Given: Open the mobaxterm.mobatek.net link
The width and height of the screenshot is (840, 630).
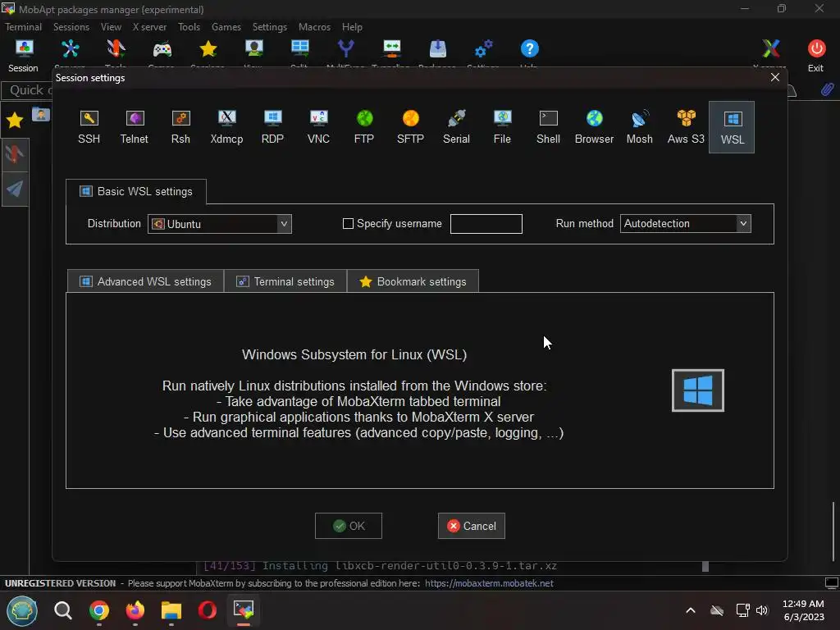Looking at the screenshot, I should pos(489,583).
